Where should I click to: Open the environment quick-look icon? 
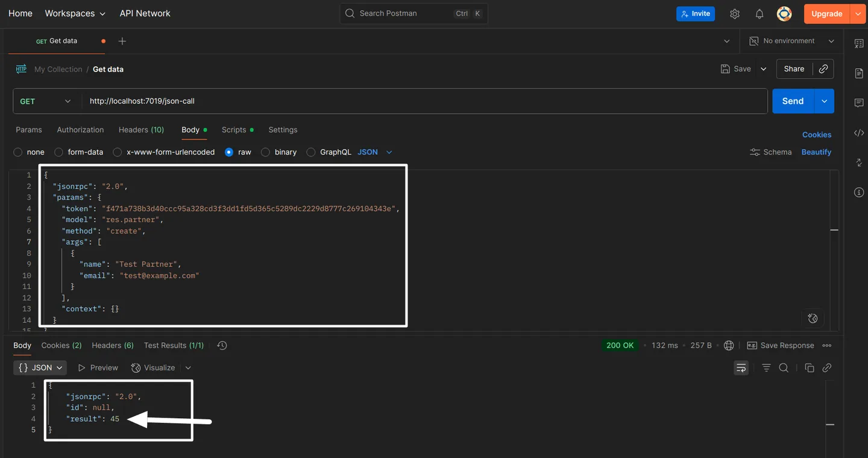tap(753, 41)
